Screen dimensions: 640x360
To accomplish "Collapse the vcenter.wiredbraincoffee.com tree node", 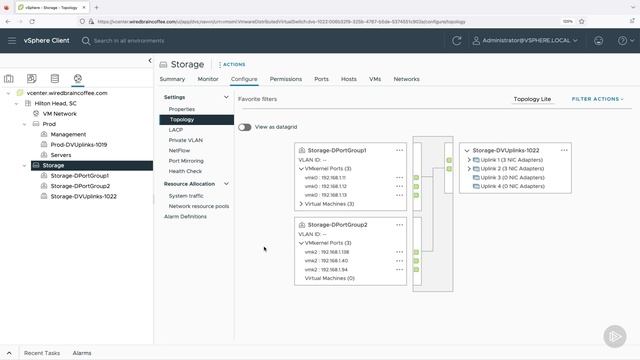I will coord(8,93).
